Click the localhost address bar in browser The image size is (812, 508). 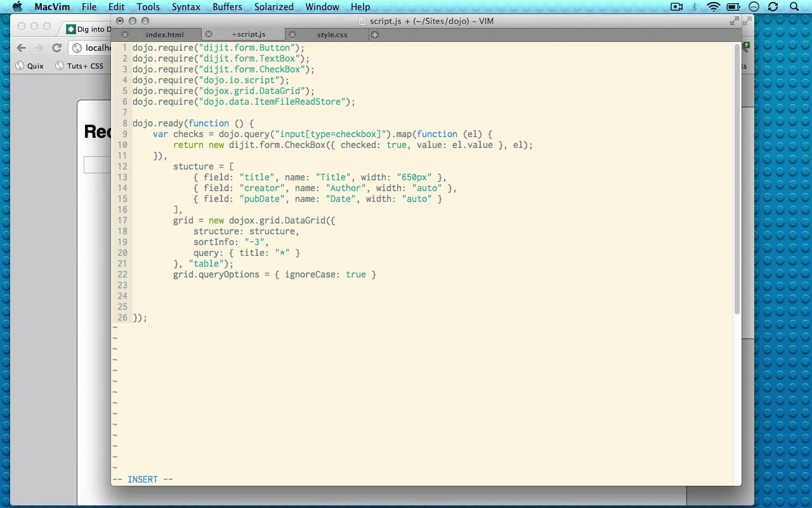click(x=90, y=48)
